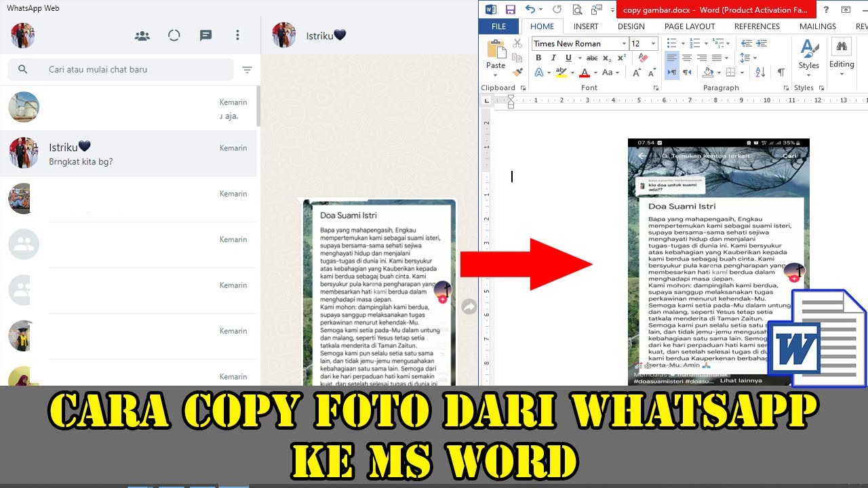The width and height of the screenshot is (868, 488).
Task: Switch to the REFERENCES tab
Action: pyautogui.click(x=757, y=26)
